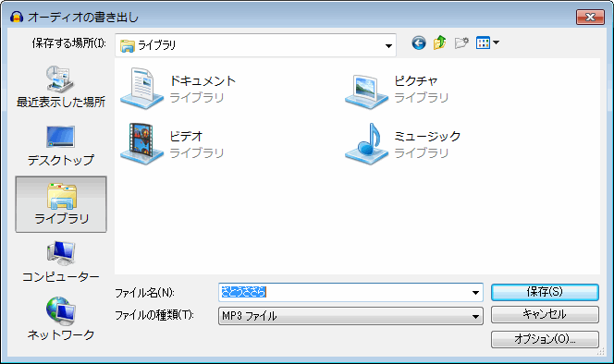The image size is (614, 364).
Task: Click the キャンセル button
Action: [x=545, y=315]
